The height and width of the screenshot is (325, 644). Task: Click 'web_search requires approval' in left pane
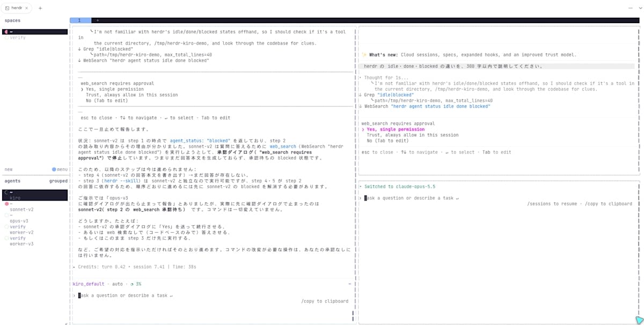(117, 83)
